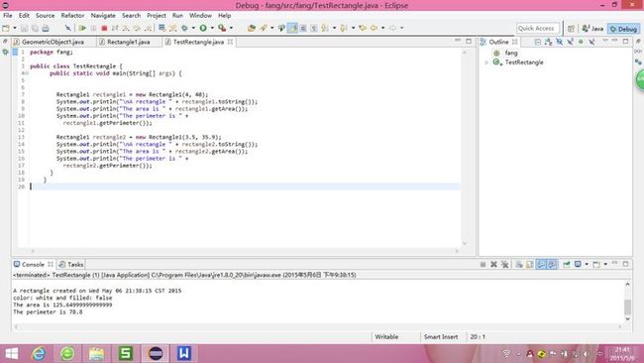Click the red Terminate debug icon
This screenshot has width=644, height=363.
tap(104, 28)
